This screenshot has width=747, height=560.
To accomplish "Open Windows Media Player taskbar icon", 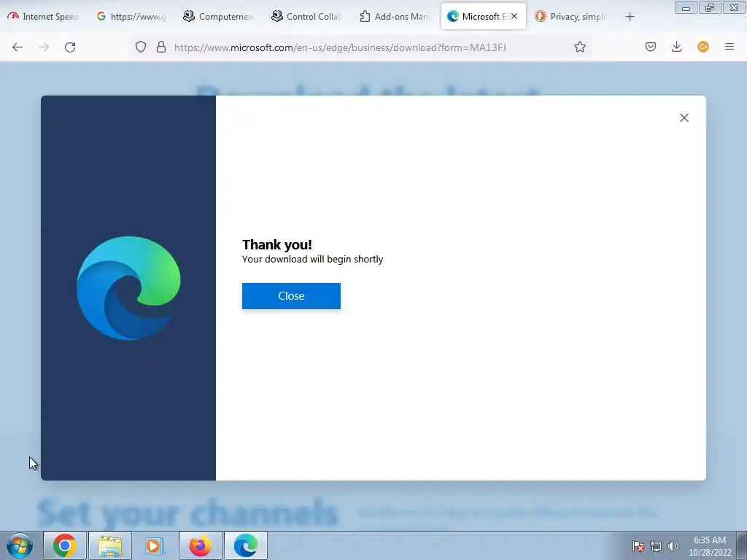I will click(x=154, y=545).
